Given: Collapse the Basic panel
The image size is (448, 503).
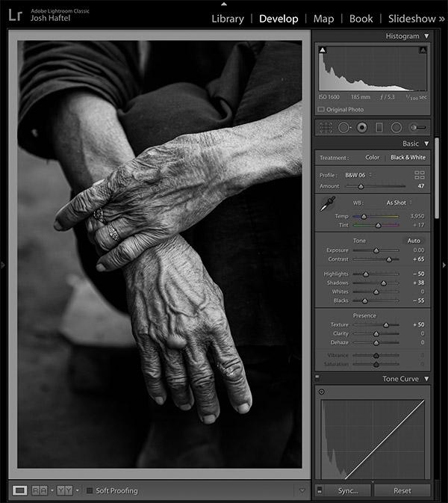Looking at the screenshot, I should 426,144.
